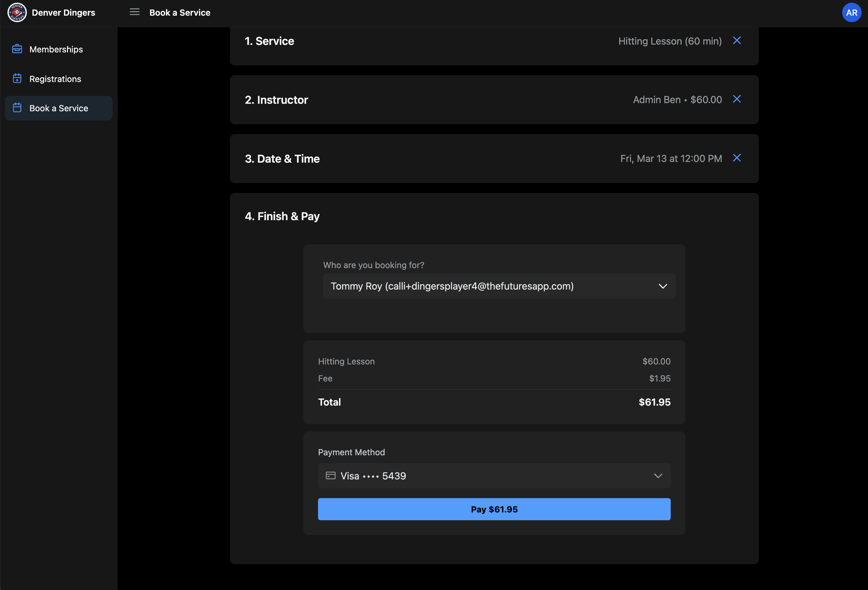Click the Book a Service calendar icon
Image resolution: width=868 pixels, height=590 pixels.
17,108
